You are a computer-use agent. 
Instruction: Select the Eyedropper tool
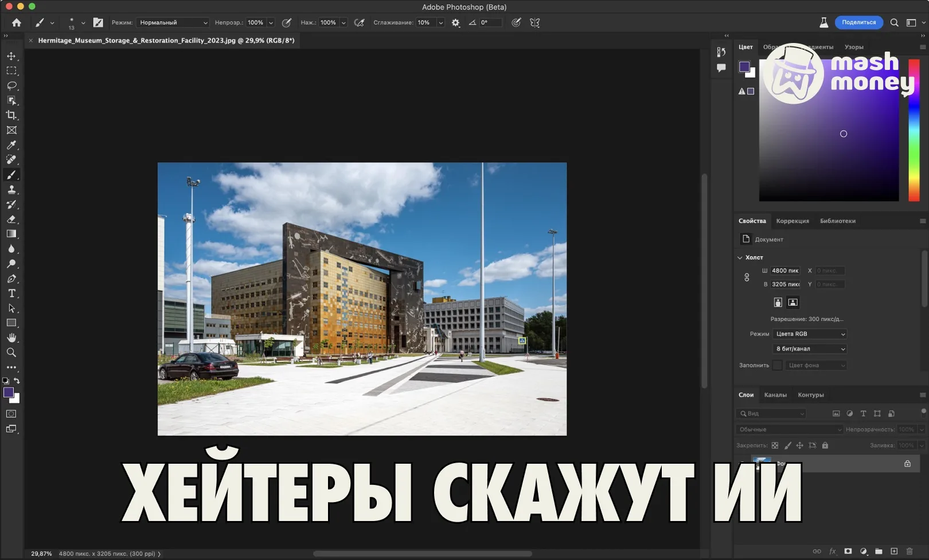[x=11, y=145]
